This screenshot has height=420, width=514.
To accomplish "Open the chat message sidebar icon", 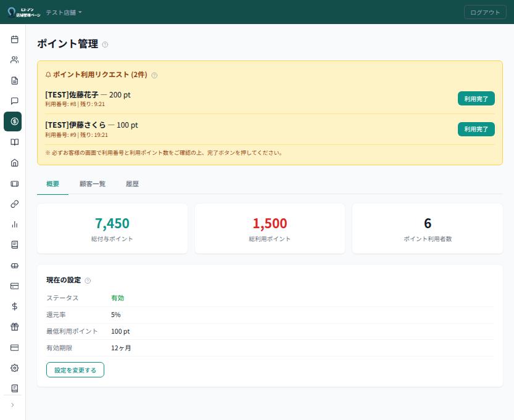I will 14,101.
